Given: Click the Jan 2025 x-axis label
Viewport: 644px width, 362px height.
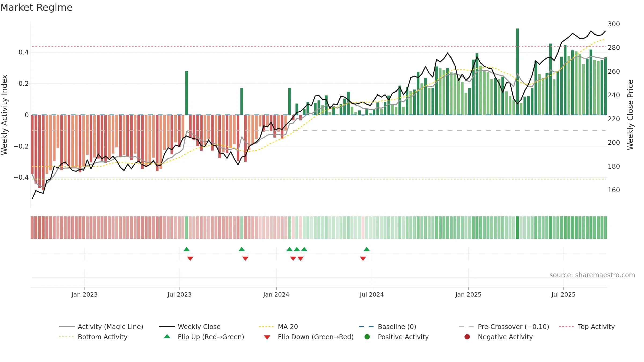Looking at the screenshot, I should tap(468, 294).
